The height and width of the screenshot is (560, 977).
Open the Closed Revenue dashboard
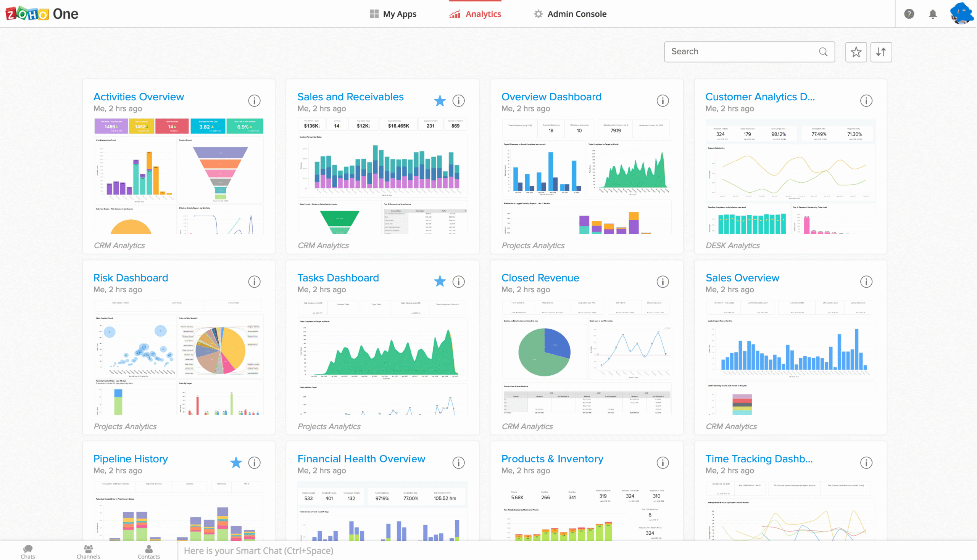(540, 278)
